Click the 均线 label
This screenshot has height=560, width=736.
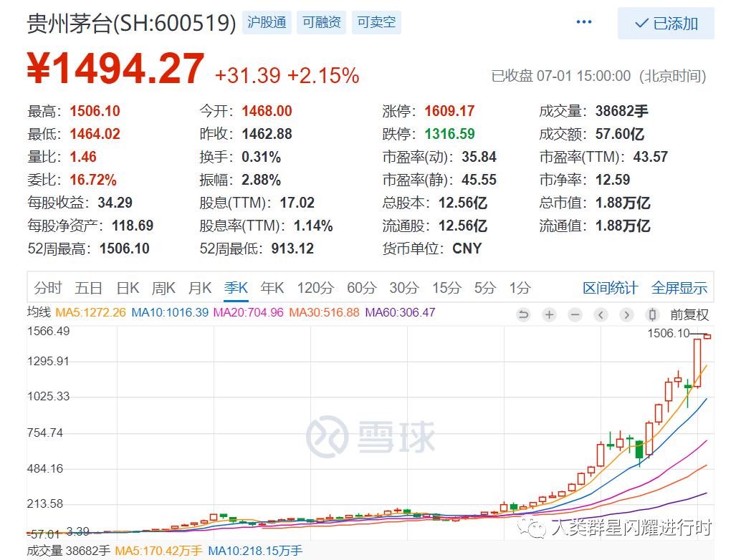[x=39, y=312]
